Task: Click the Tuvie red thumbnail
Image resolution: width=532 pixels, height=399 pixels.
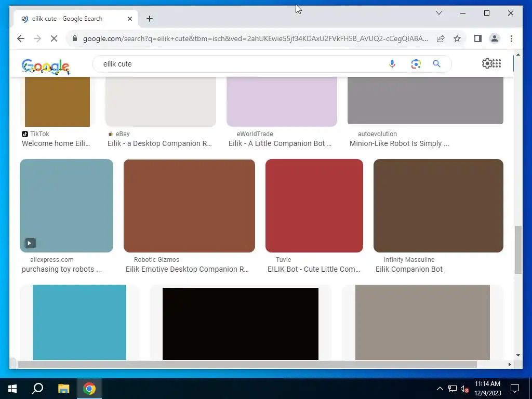Action: [314, 206]
